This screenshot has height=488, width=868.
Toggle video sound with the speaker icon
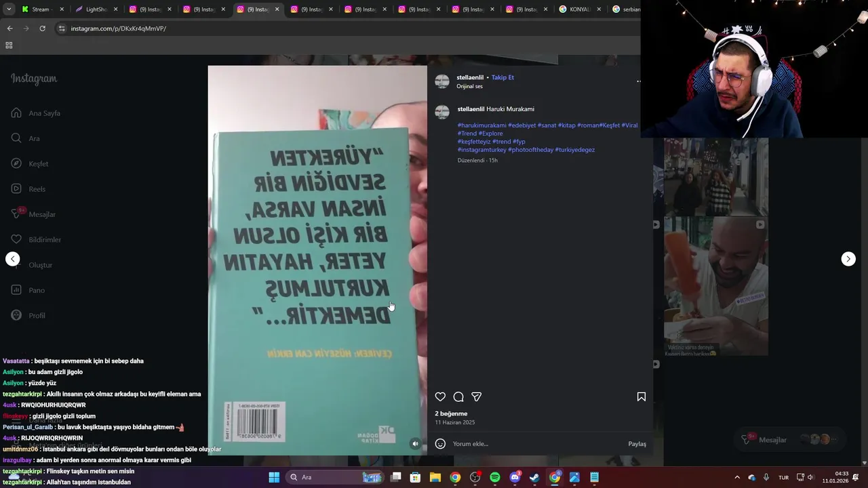coord(416,444)
